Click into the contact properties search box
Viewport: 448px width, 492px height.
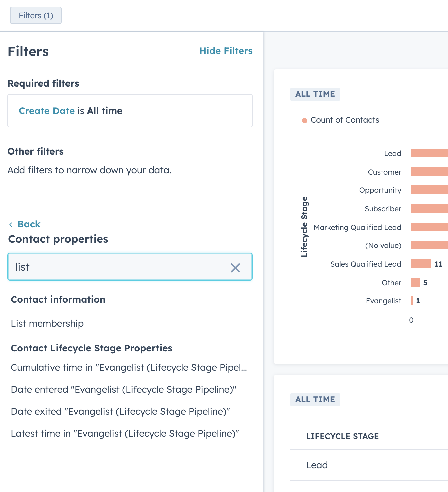[120, 267]
